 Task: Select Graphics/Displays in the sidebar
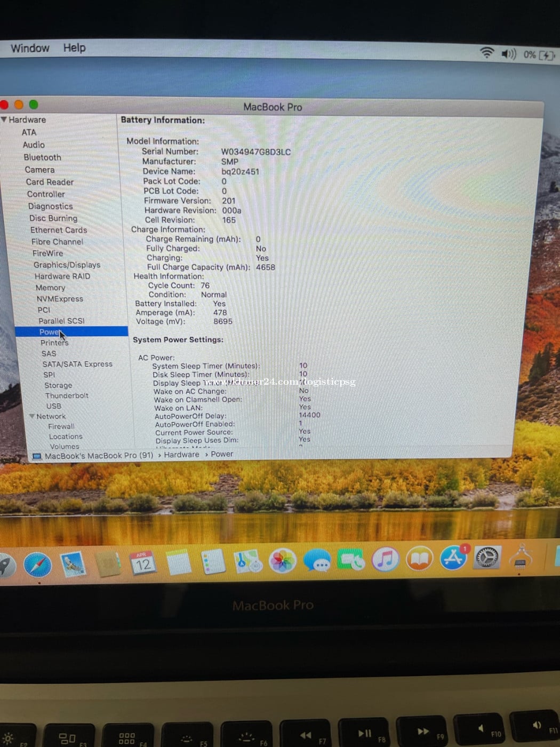(67, 265)
